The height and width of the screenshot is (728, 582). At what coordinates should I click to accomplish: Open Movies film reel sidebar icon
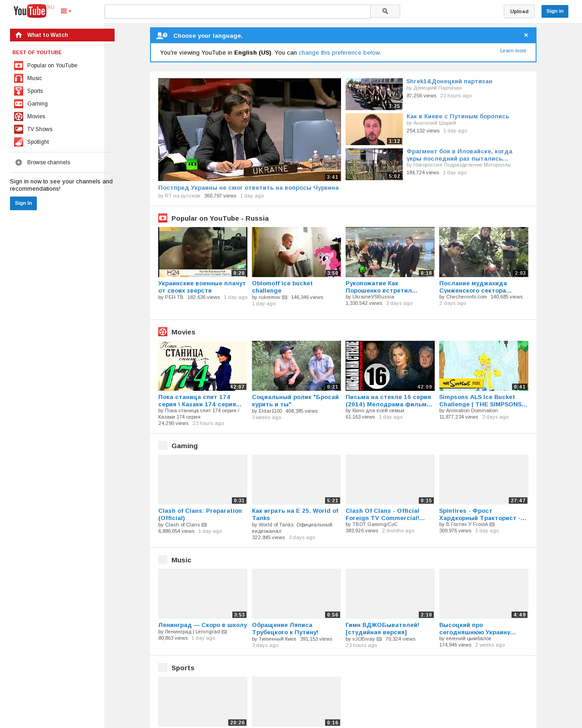19,116
